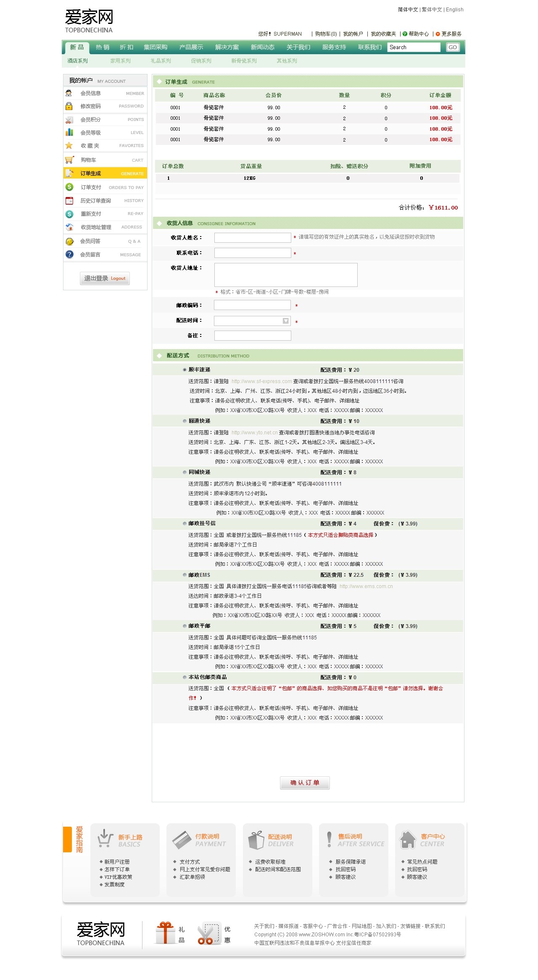Click the 更多服务 orange icon
This screenshot has height=980, width=538.
(x=438, y=34)
